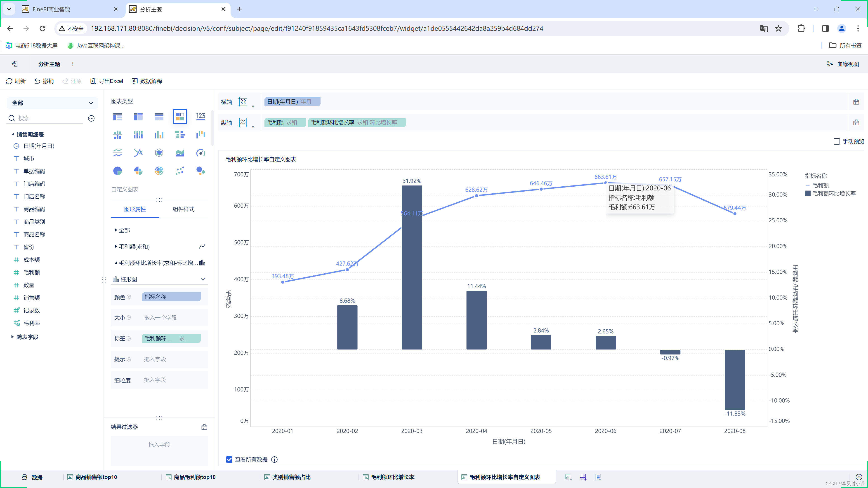Screen dimensions: 868x488
Task: Click the 2020-03 bar labeled 31.92%
Action: tap(412, 267)
